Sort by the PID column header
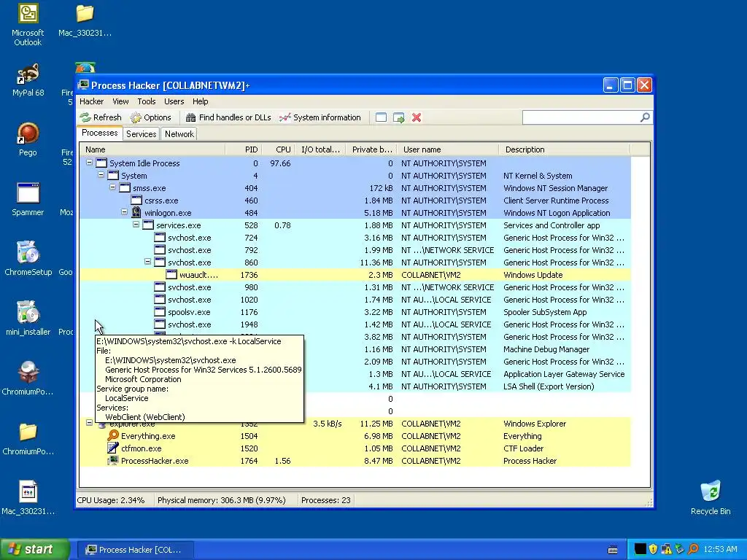This screenshot has height=560, width=747. [x=243, y=149]
